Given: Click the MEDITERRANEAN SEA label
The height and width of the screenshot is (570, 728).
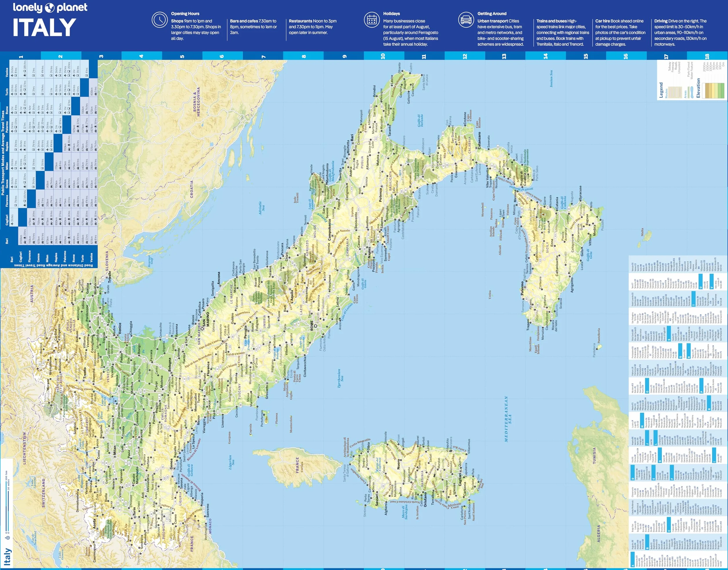Looking at the screenshot, I should 508,419.
